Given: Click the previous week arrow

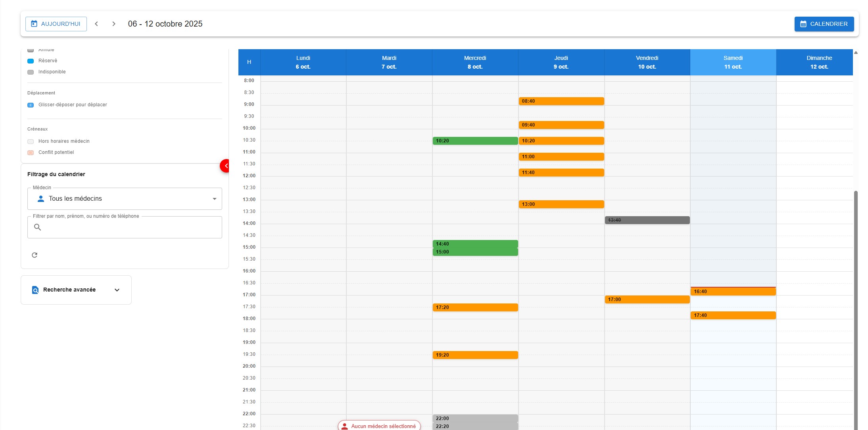Looking at the screenshot, I should click(96, 24).
